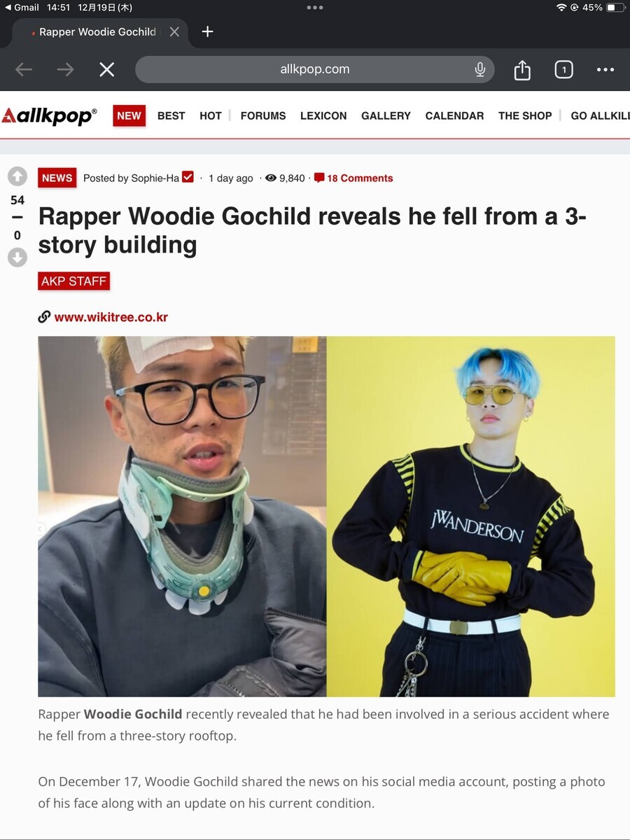Screen dimensions: 630x840
Task: Open the GALLERY section
Action: coord(386,115)
